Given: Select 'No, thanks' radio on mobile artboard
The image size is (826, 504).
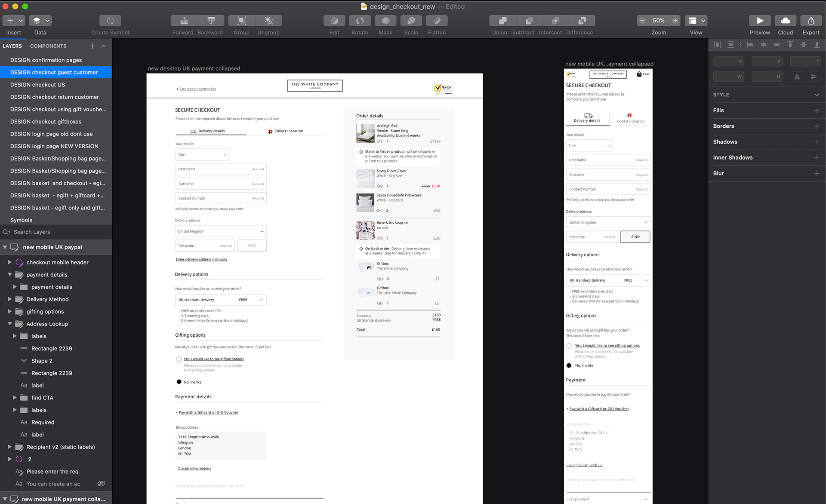Looking at the screenshot, I should click(x=569, y=366).
